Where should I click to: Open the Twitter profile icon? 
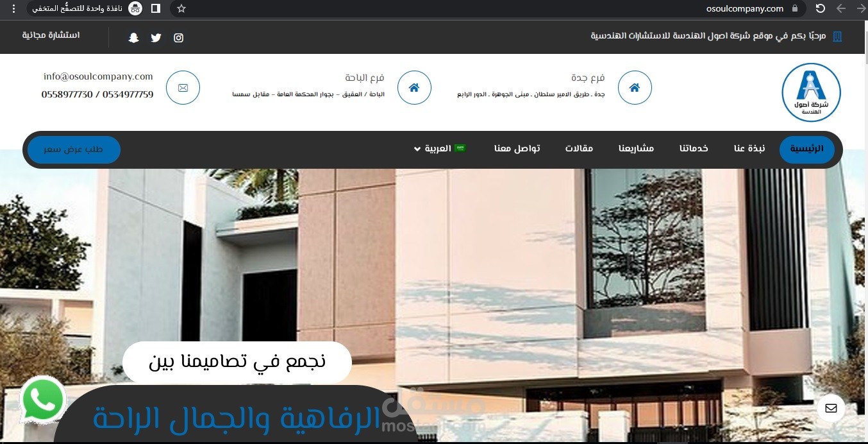click(156, 37)
